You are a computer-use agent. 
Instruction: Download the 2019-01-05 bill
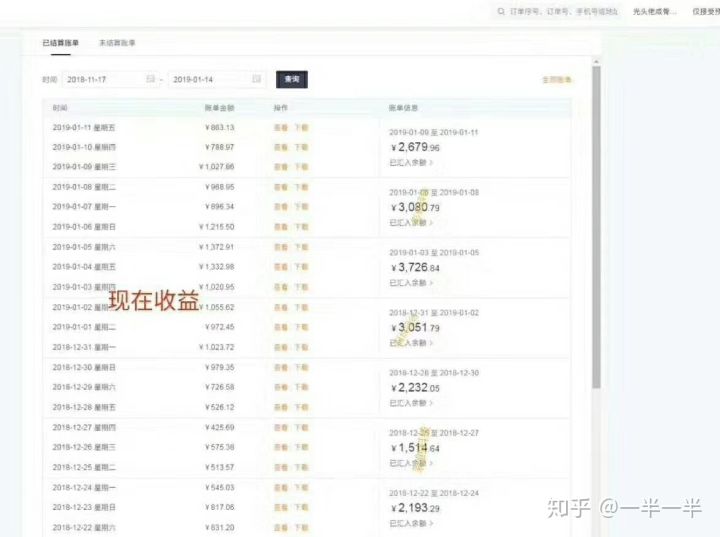tap(301, 247)
